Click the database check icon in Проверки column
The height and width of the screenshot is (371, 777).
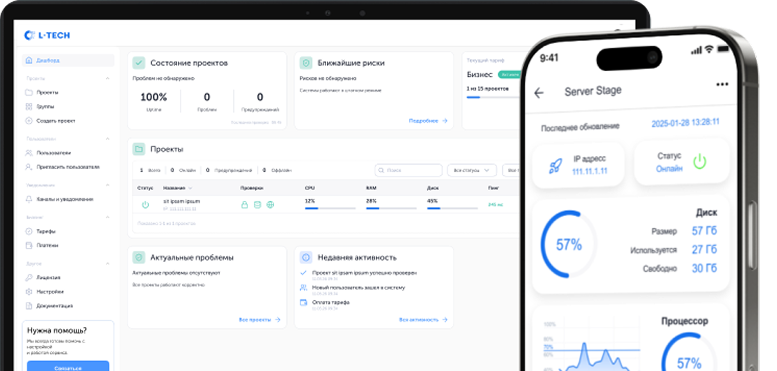click(x=257, y=205)
